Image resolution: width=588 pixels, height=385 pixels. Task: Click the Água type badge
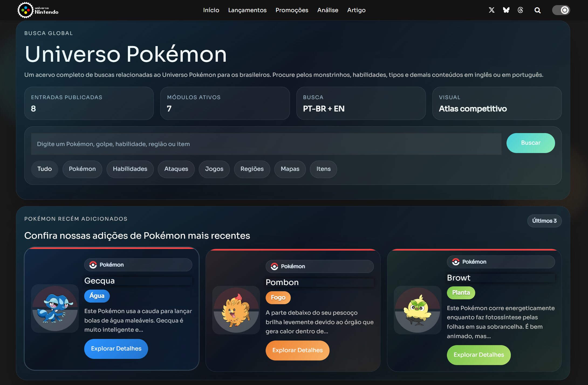(x=97, y=296)
